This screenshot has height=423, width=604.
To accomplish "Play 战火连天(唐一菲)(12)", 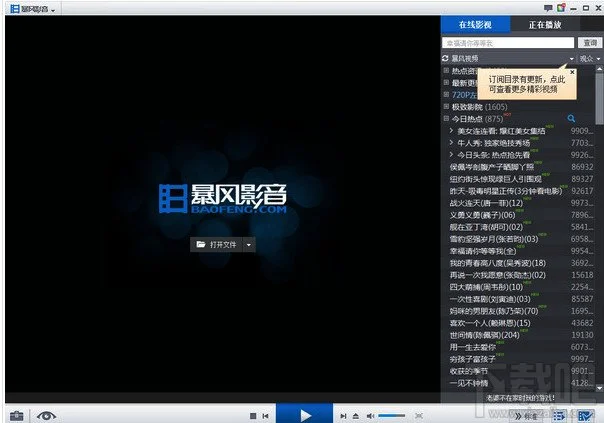I will (486, 203).
